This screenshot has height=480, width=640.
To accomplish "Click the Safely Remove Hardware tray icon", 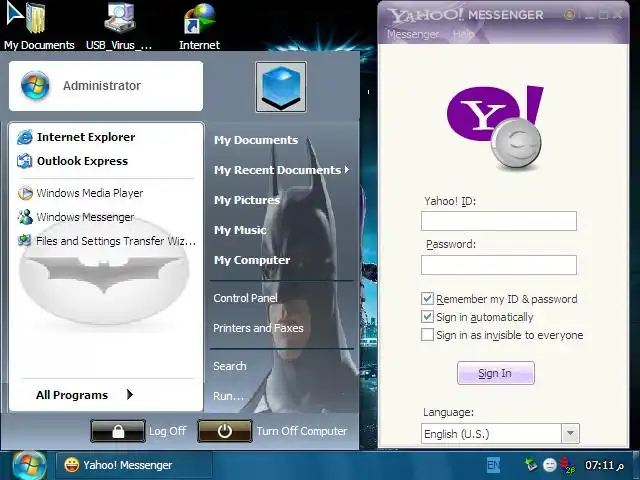I will [531, 464].
